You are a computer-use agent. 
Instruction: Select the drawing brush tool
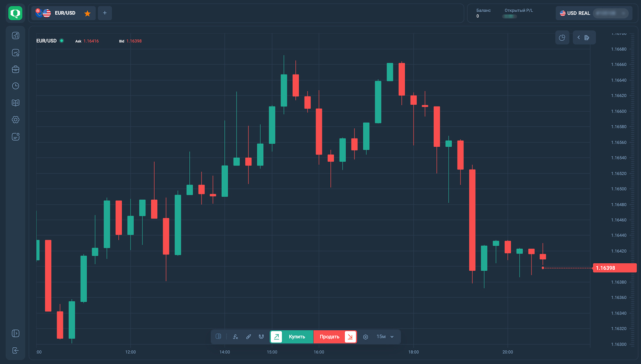[x=248, y=337]
